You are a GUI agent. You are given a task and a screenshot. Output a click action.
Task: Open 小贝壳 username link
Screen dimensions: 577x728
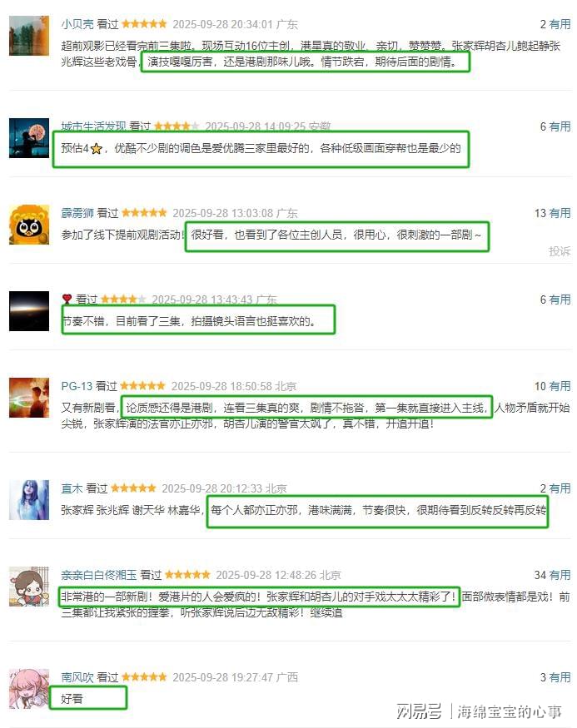(77, 24)
